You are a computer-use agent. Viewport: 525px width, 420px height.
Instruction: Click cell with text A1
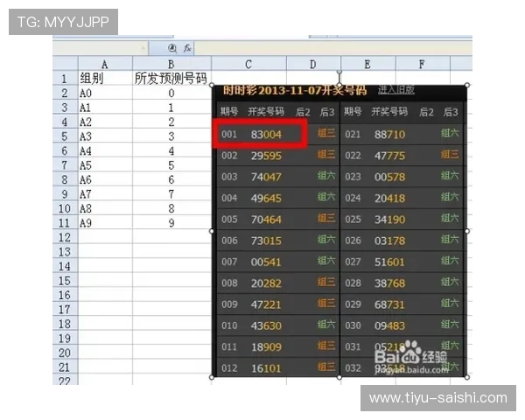pos(105,108)
